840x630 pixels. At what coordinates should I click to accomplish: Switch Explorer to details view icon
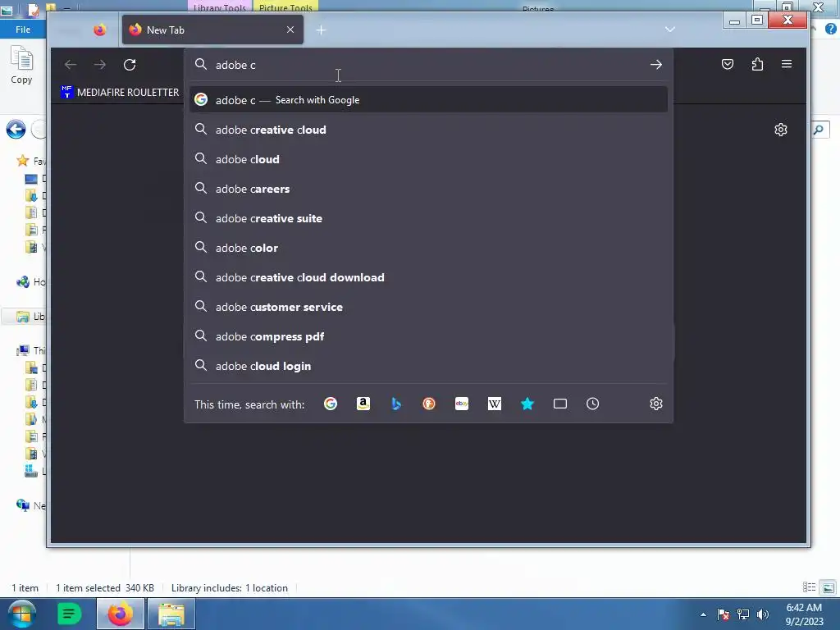pos(809,587)
